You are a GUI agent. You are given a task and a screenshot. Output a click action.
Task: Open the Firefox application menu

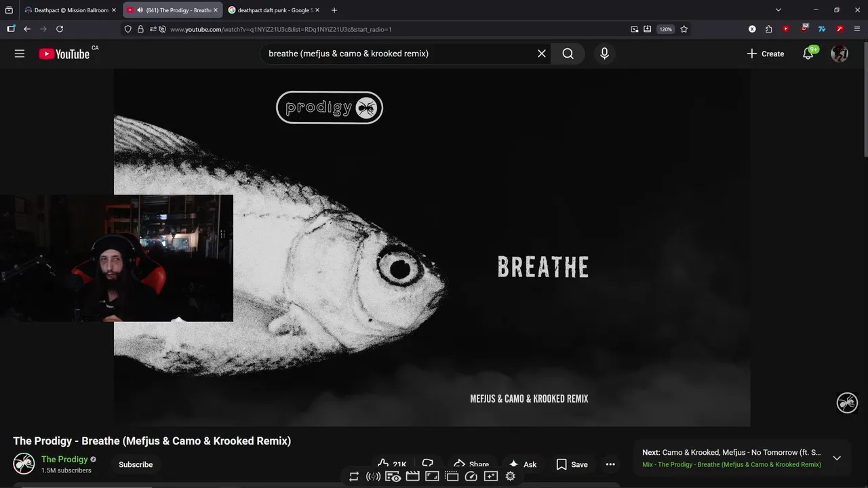(x=857, y=29)
